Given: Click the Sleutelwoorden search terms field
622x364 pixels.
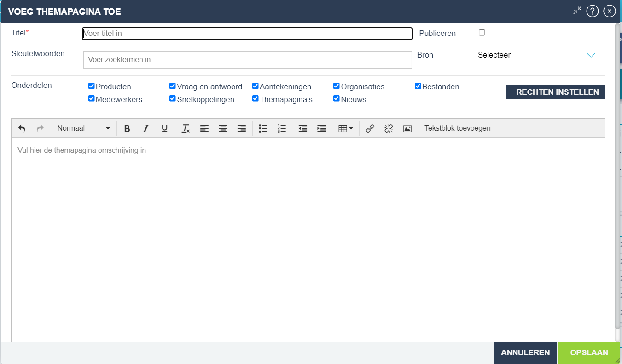Looking at the screenshot, I should click(247, 60).
